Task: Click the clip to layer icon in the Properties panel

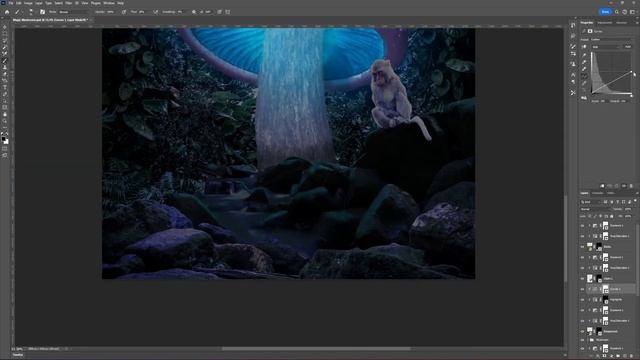Action: pyautogui.click(x=602, y=186)
